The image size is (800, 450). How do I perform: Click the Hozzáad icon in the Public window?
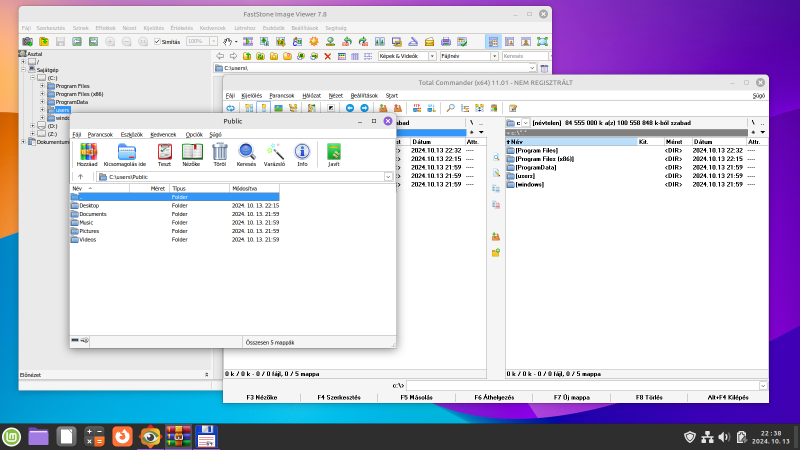pyautogui.click(x=87, y=155)
